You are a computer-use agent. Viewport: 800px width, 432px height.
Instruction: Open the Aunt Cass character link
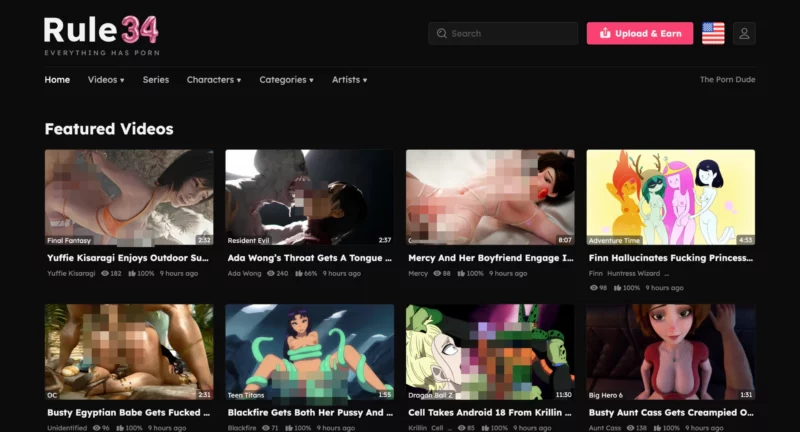point(605,428)
